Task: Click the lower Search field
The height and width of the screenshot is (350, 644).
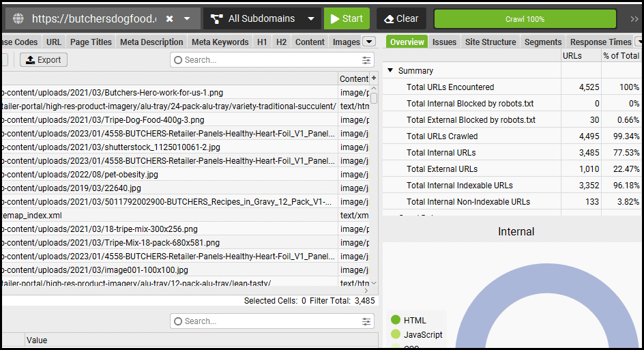Action: [x=271, y=321]
